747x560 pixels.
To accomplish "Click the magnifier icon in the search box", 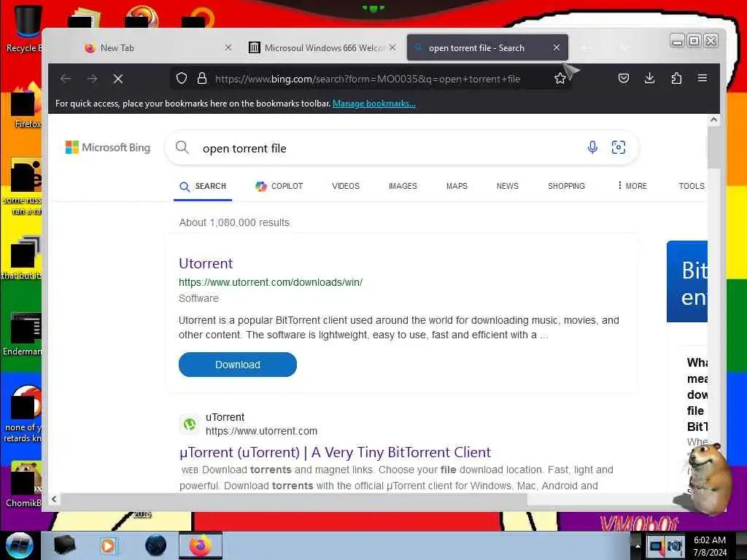I will 182,147.
